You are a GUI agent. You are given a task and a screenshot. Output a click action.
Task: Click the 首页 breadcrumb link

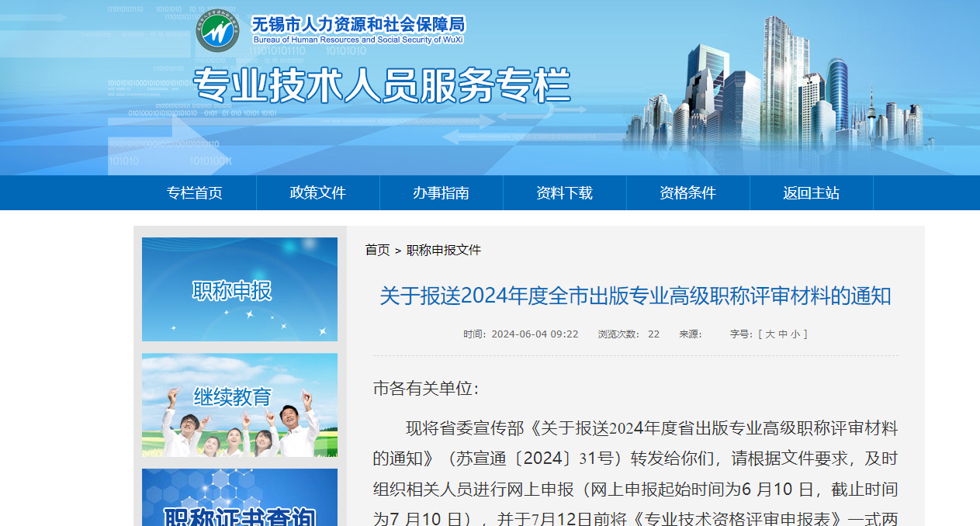[378, 250]
